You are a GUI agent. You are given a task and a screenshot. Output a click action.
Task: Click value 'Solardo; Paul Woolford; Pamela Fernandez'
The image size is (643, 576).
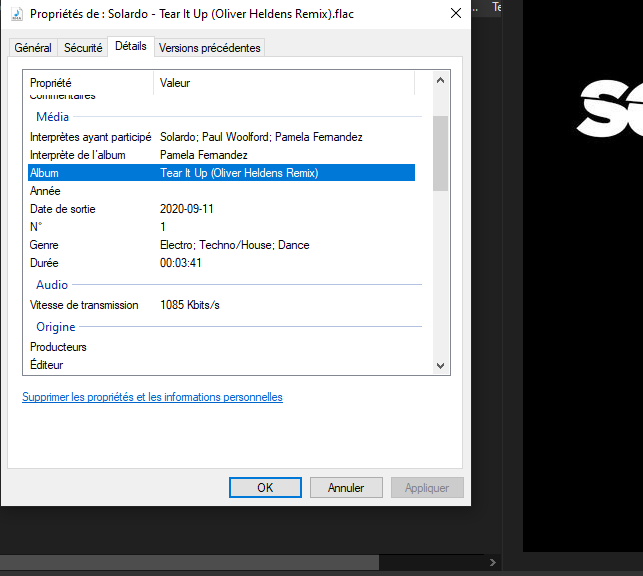point(261,137)
